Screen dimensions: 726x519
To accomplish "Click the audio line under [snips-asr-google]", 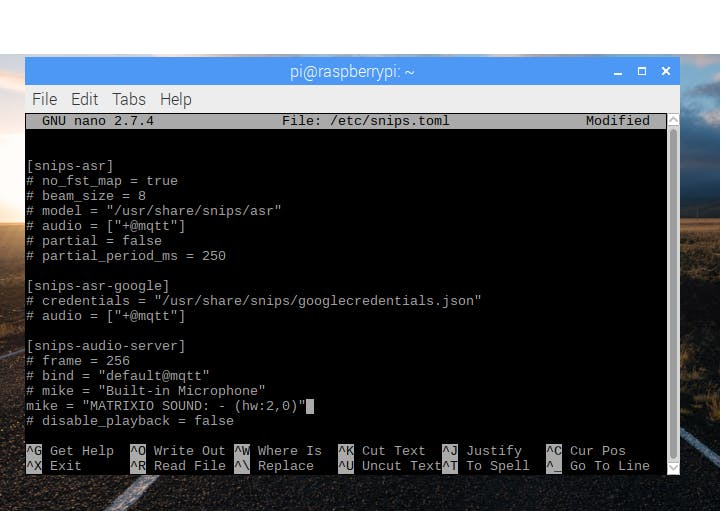I will pos(106,316).
